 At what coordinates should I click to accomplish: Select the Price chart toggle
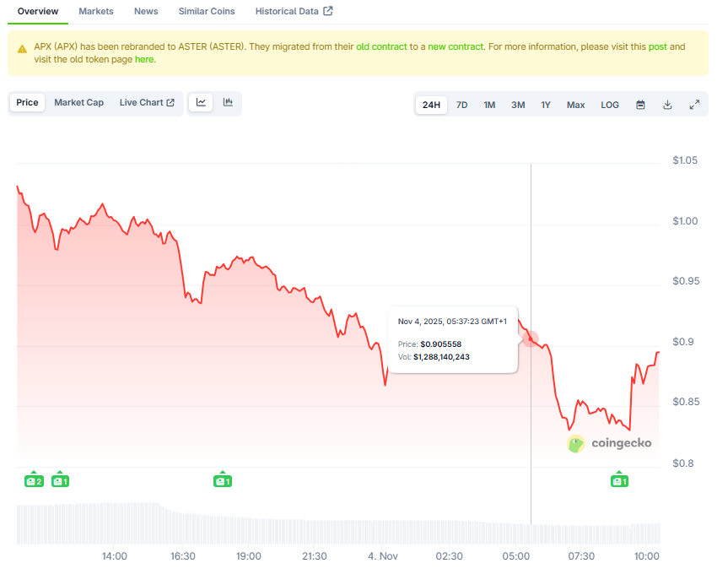point(27,103)
